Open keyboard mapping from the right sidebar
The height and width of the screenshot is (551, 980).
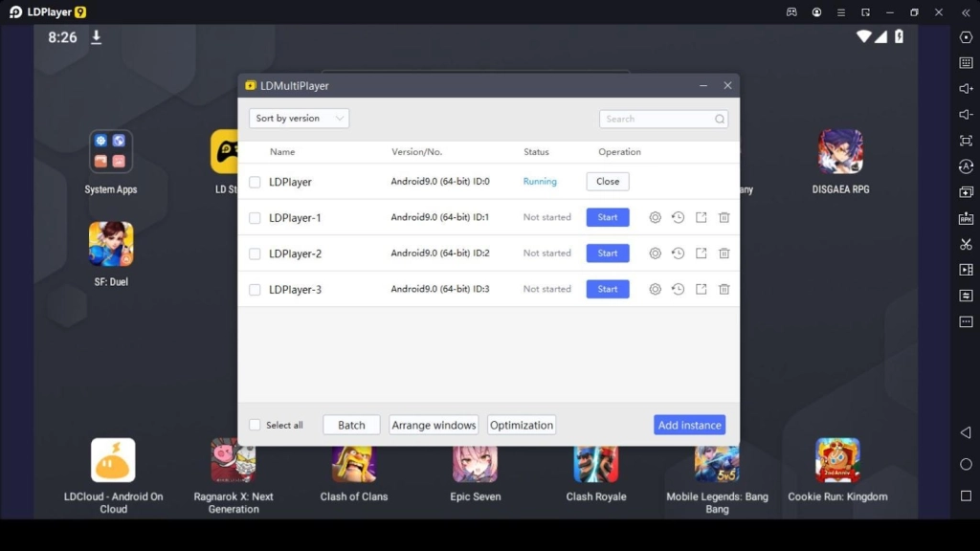click(x=966, y=61)
